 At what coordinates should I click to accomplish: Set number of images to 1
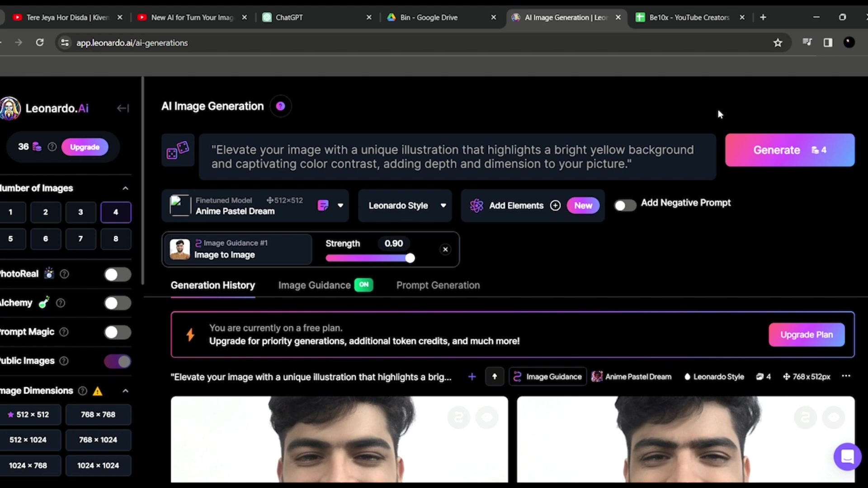pyautogui.click(x=11, y=212)
